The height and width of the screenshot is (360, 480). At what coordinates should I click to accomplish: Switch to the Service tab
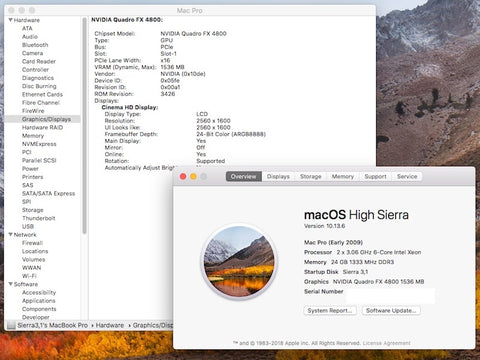[x=407, y=176]
